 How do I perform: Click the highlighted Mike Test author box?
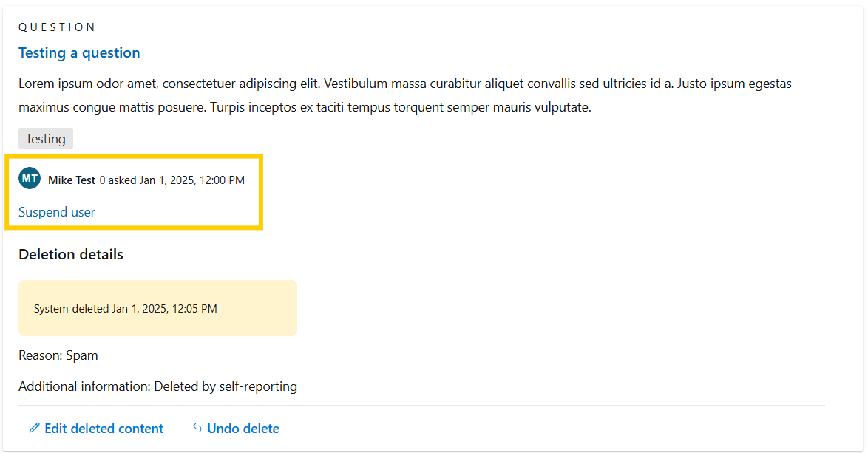click(133, 192)
